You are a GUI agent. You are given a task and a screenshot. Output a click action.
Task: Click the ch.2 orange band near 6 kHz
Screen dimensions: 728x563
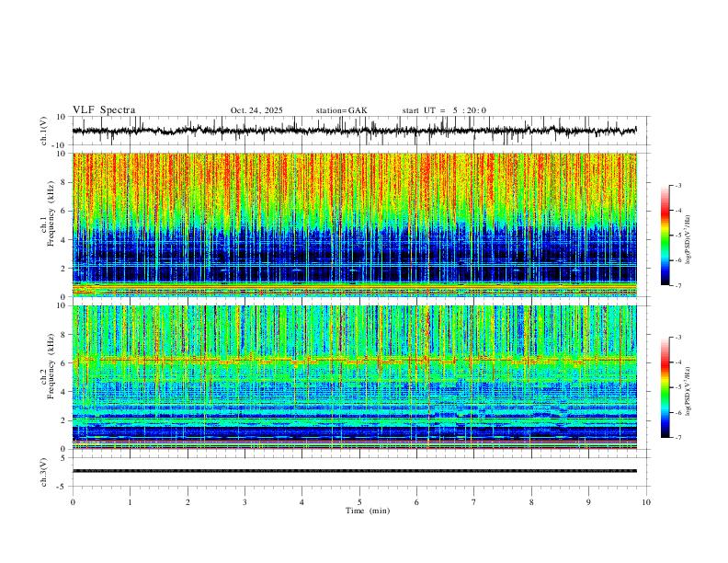click(354, 360)
